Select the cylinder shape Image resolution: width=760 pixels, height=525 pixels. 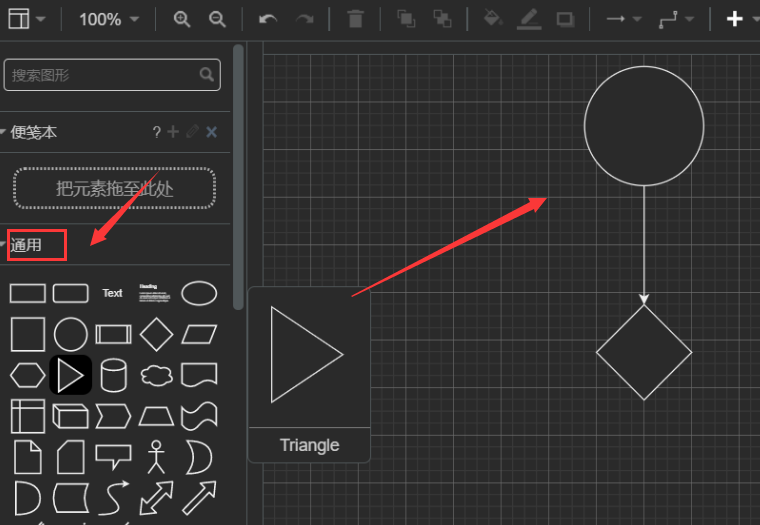click(113, 375)
